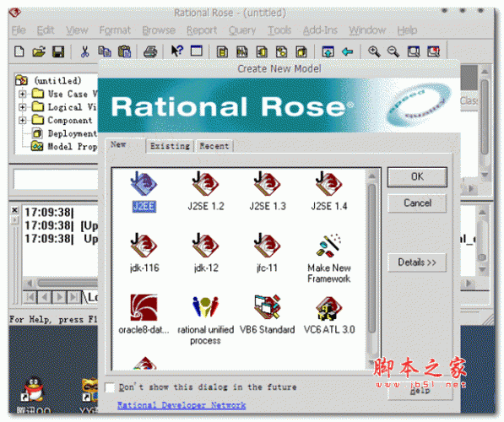Click the Browse Previous Diagram arrow icon
The width and height of the screenshot is (504, 422).
point(348,51)
